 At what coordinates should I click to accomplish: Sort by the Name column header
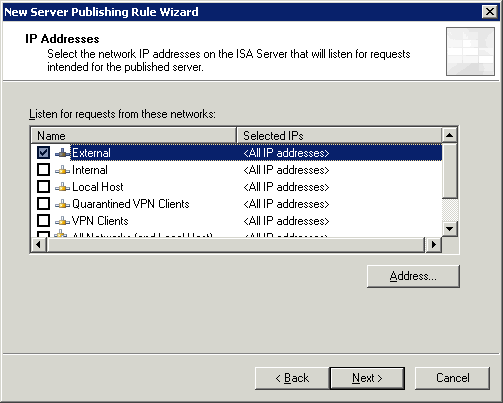coord(133,135)
